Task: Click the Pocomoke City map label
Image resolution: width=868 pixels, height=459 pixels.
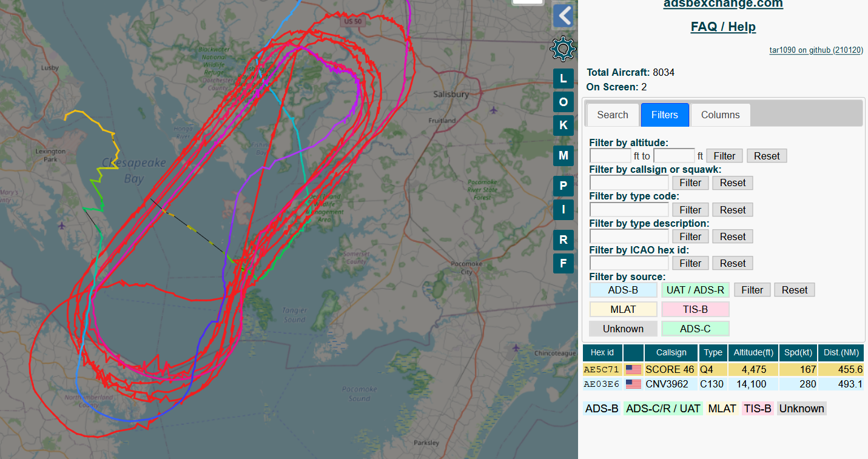Action: coord(466,268)
